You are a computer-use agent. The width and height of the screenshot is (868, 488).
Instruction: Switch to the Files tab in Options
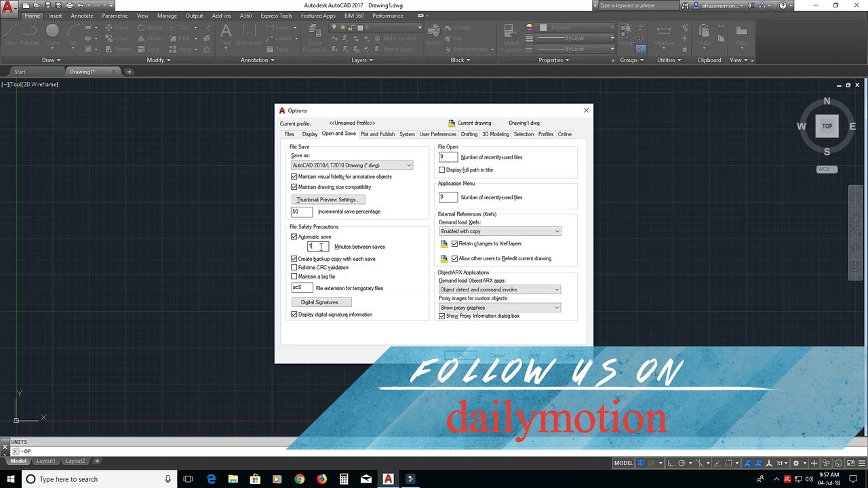[290, 134]
